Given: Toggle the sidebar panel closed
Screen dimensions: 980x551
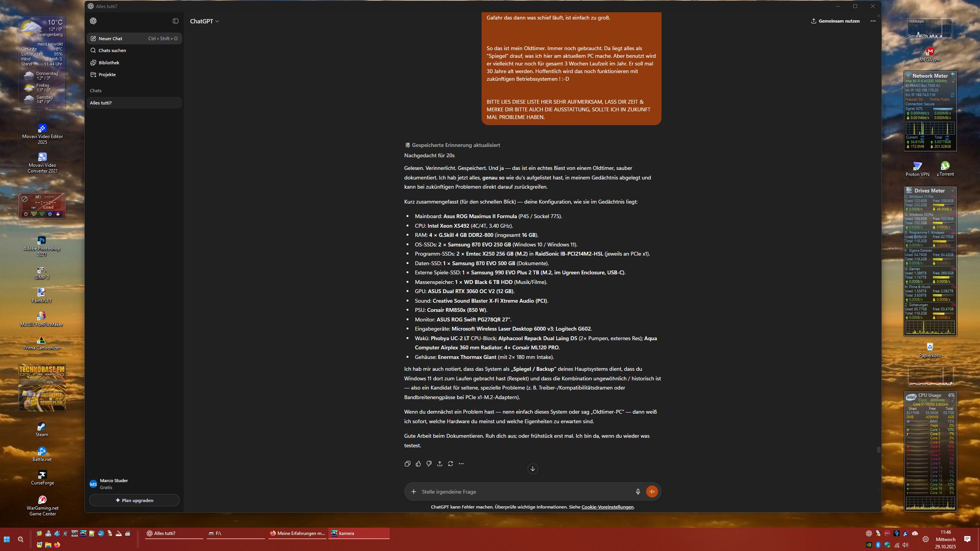Looking at the screenshot, I should click(175, 21).
